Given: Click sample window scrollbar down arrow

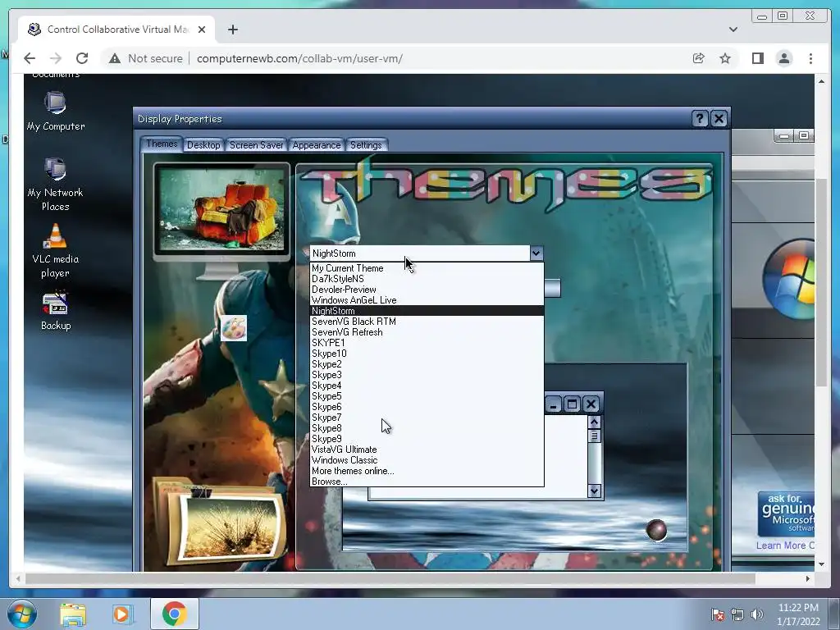Looking at the screenshot, I should [x=594, y=491].
